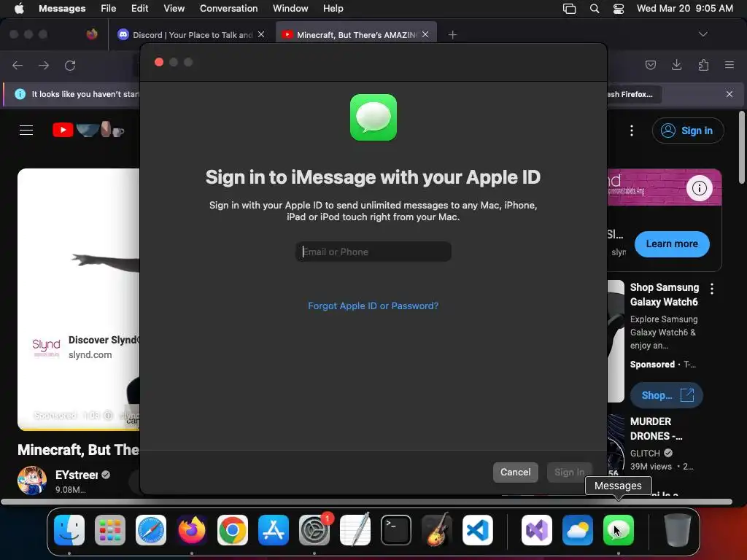This screenshot has width=747, height=560.
Task: Launch Terminal from the dock
Action: pyautogui.click(x=396, y=530)
